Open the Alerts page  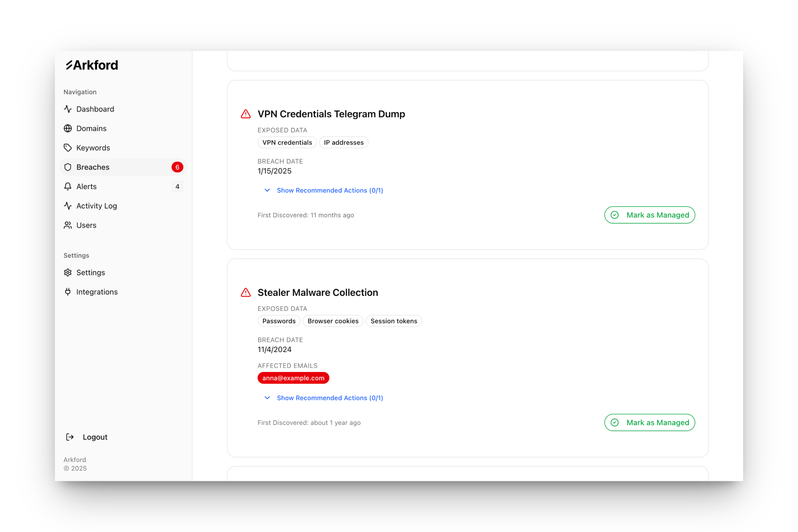(x=86, y=187)
